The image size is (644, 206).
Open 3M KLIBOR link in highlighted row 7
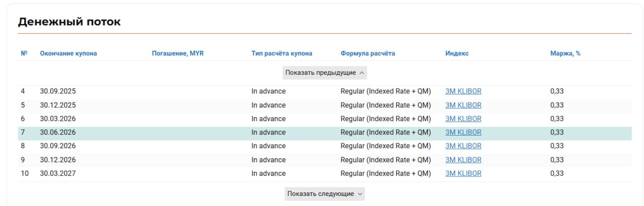pos(463,133)
